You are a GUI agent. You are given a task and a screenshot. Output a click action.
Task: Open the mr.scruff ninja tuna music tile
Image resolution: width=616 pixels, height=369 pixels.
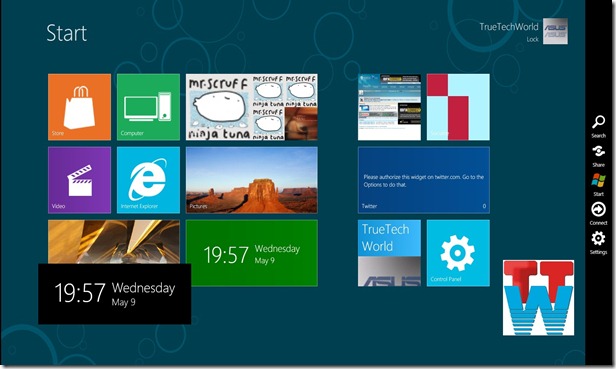coord(252,107)
